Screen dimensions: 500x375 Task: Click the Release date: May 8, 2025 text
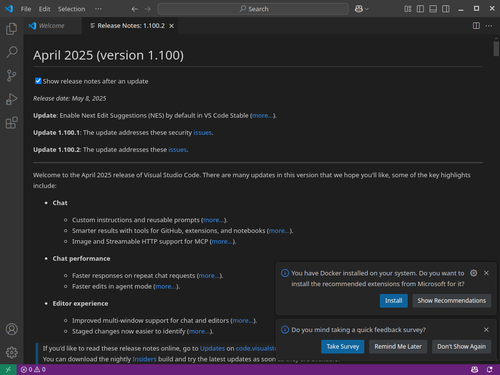pos(69,99)
